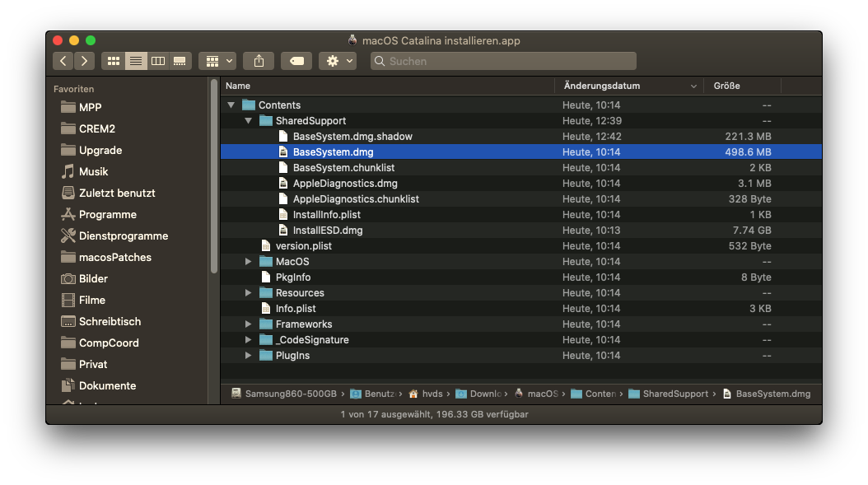Open Dokumente in sidebar
The width and height of the screenshot is (868, 485).
pyautogui.click(x=98, y=385)
